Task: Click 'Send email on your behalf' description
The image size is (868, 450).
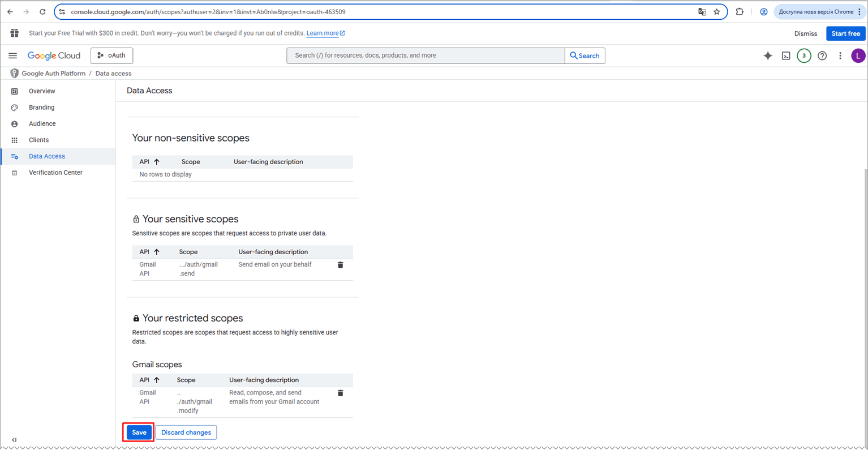Action: coord(274,264)
